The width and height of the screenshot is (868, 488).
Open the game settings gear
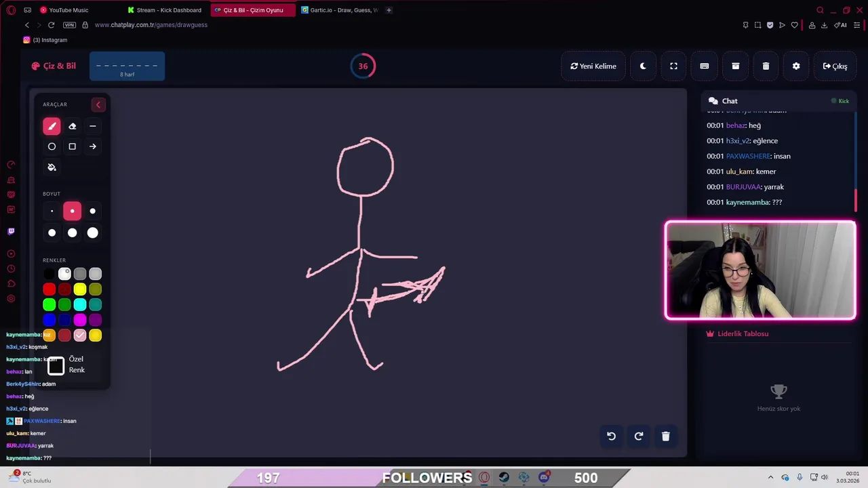tap(796, 66)
